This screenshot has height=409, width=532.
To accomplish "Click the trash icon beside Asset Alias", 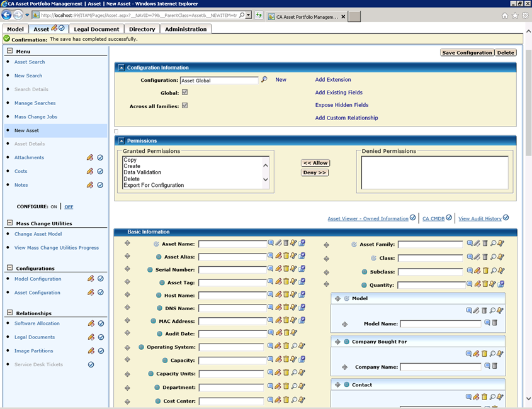I will pos(286,256).
